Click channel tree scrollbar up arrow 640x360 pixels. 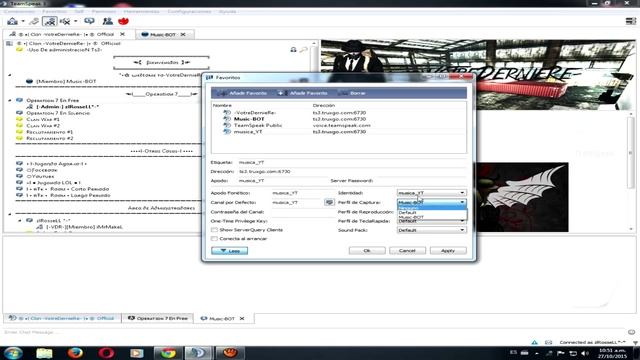click(313, 43)
